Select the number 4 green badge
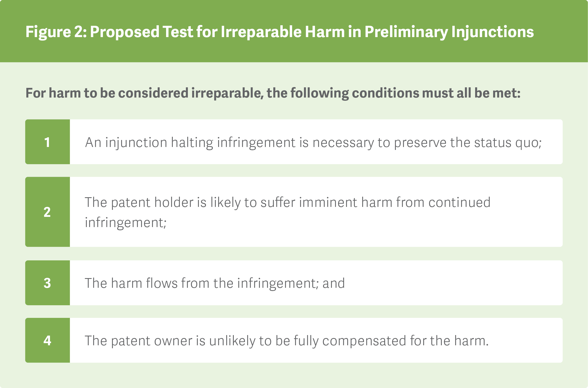 47,340
